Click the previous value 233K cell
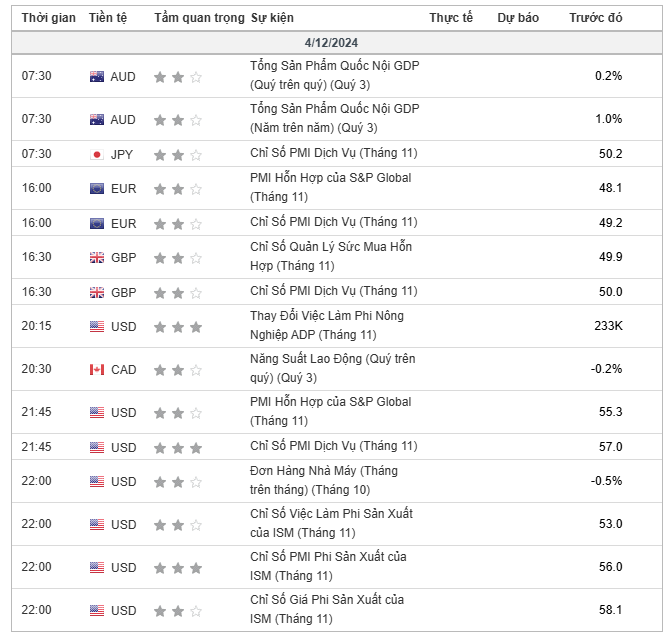The image size is (669, 639). pos(608,326)
